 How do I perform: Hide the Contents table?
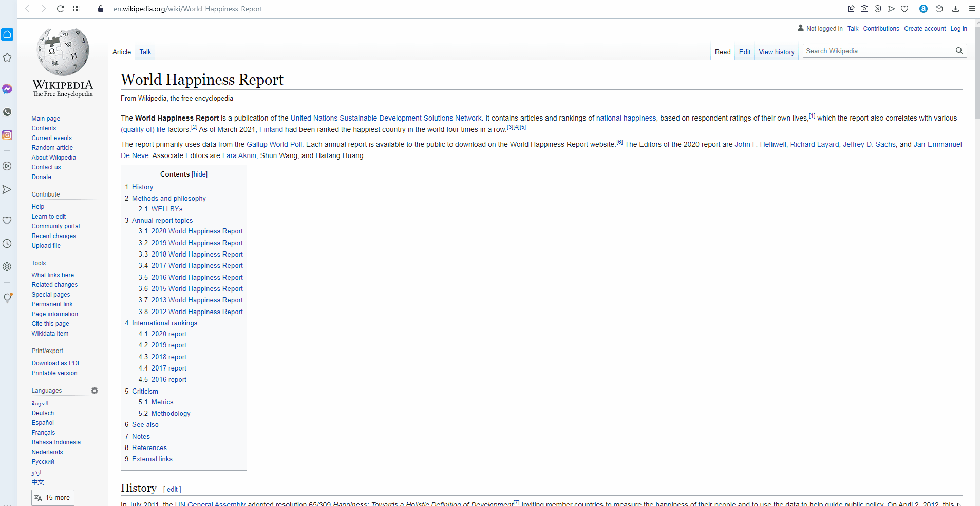pyautogui.click(x=199, y=174)
